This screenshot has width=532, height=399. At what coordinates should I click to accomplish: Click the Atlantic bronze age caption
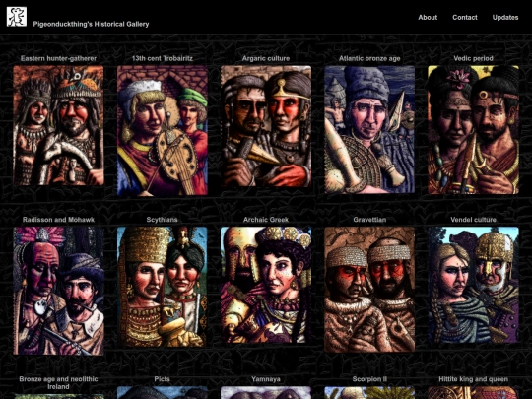coord(369,58)
